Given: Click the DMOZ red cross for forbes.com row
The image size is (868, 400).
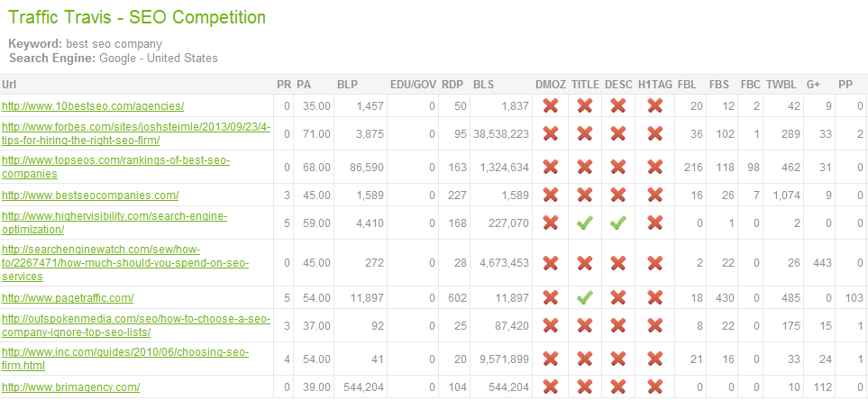Looking at the screenshot, I should click(x=550, y=133).
